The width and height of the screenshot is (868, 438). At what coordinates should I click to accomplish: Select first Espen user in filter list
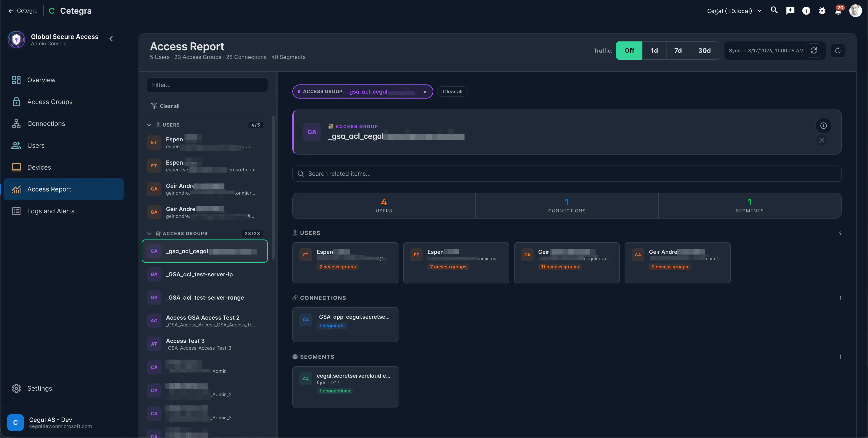click(204, 143)
